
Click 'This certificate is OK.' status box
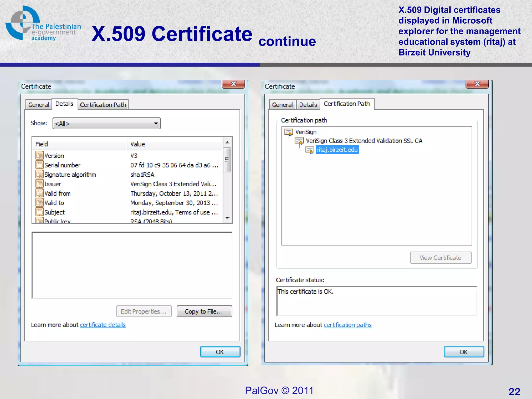click(377, 301)
